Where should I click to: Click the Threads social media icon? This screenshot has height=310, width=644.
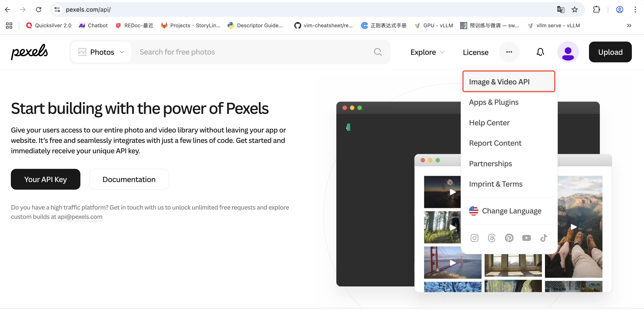tap(492, 238)
